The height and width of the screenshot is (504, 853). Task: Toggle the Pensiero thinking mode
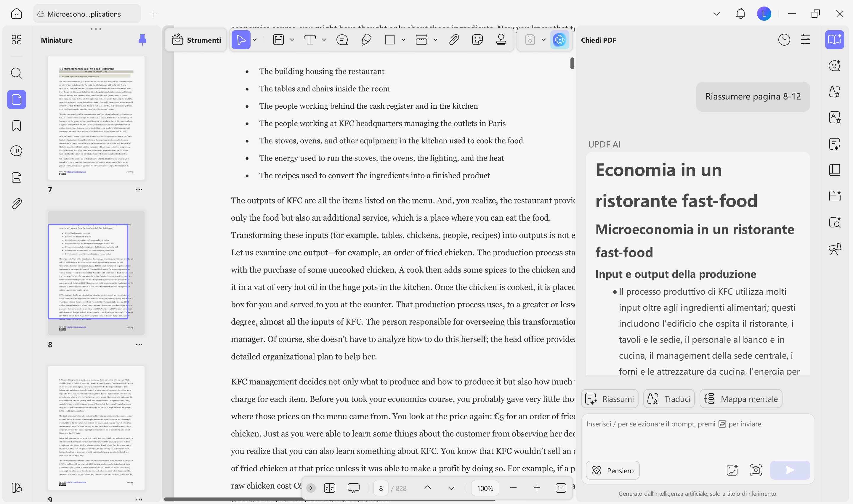[x=613, y=470]
